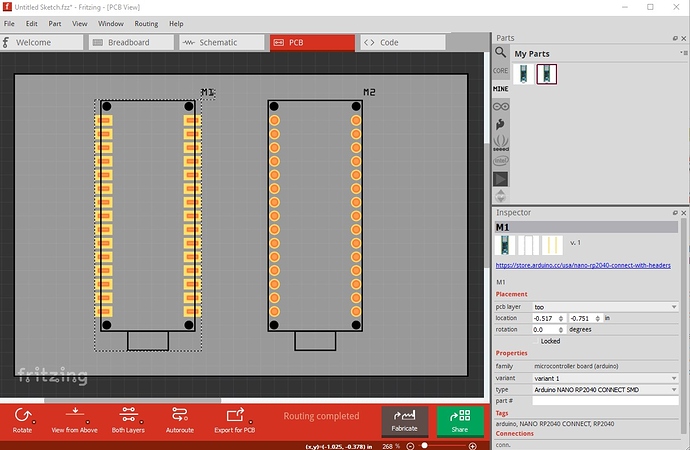
Task: Click the location X stepper arrows
Action: 561,318
